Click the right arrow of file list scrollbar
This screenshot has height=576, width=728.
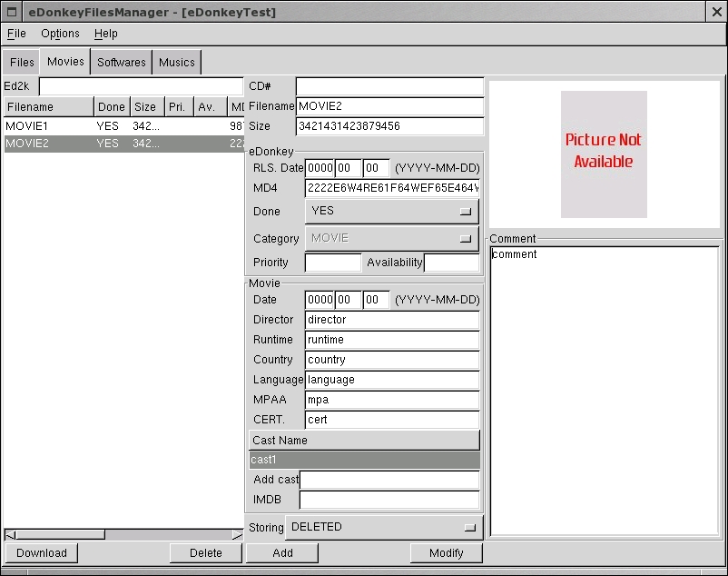(x=238, y=534)
